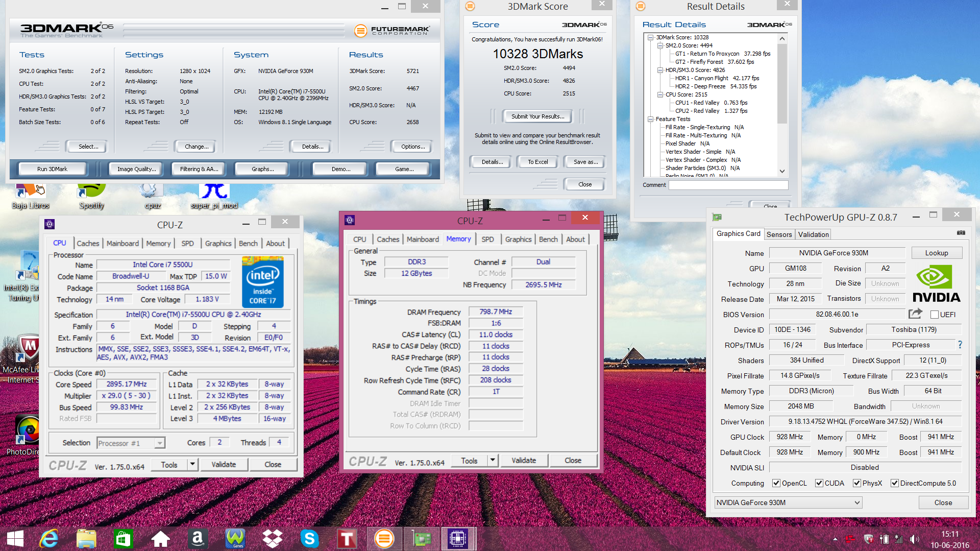This screenshot has width=980, height=551.
Task: Toggle the DirectCompute 5.0 checkbox
Action: tap(895, 483)
